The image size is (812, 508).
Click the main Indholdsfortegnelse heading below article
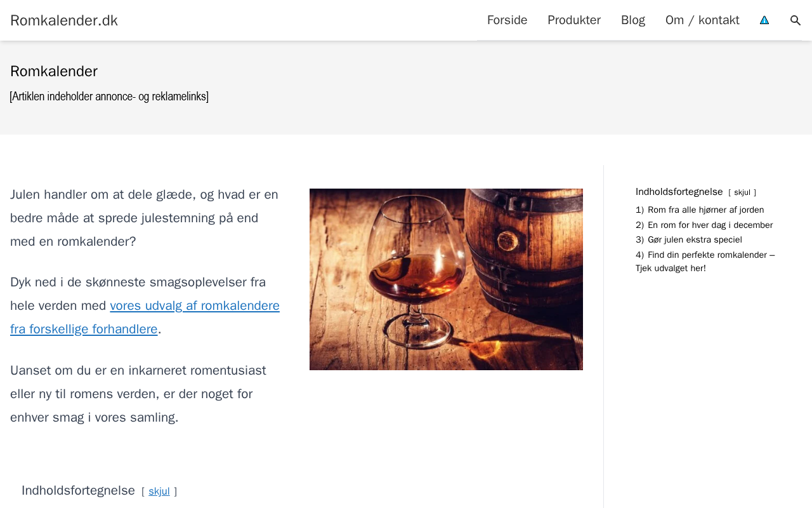click(x=78, y=490)
